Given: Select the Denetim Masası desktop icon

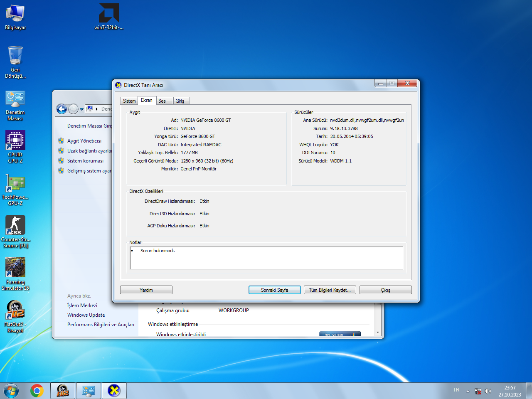Looking at the screenshot, I should (15, 106).
